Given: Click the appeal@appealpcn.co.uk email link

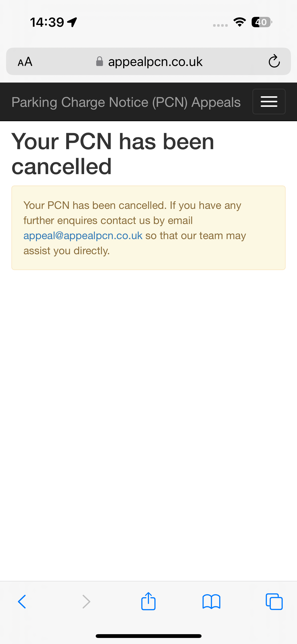Looking at the screenshot, I should point(83,236).
